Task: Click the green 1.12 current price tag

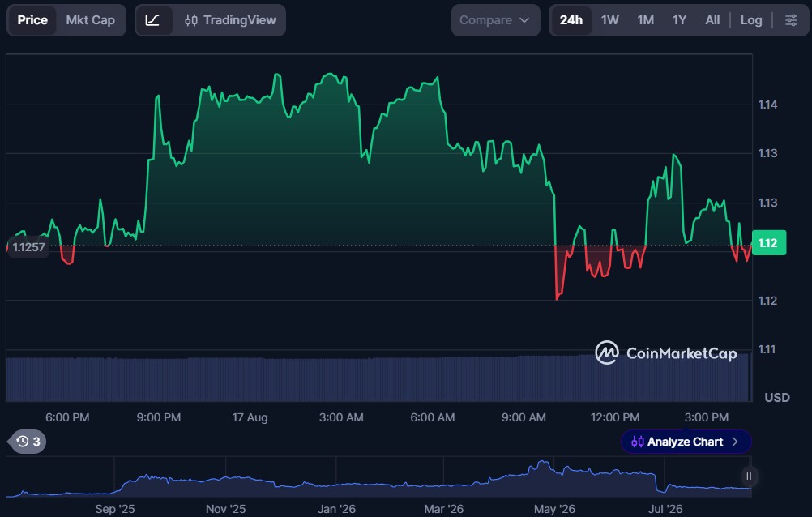Action: coord(768,242)
